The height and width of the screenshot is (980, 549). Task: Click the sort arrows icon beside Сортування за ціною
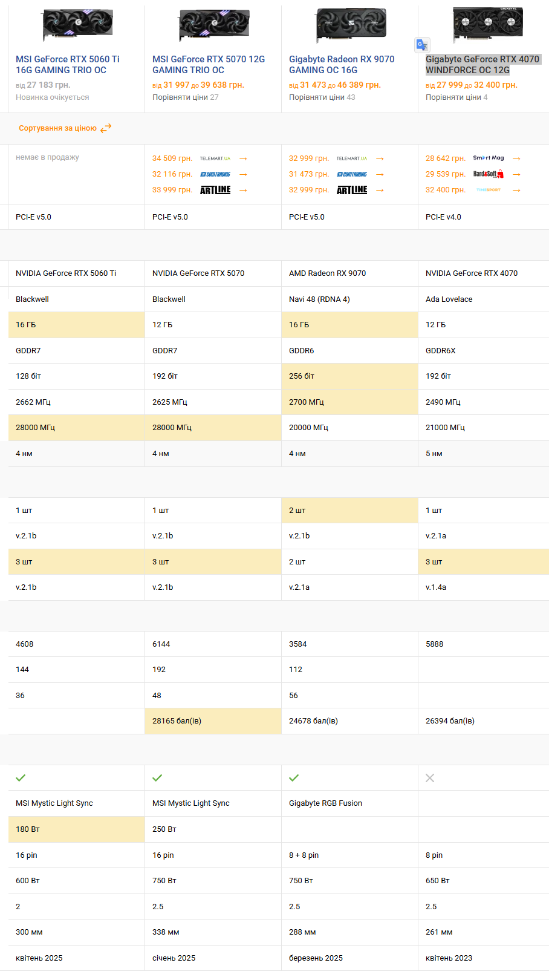[106, 128]
